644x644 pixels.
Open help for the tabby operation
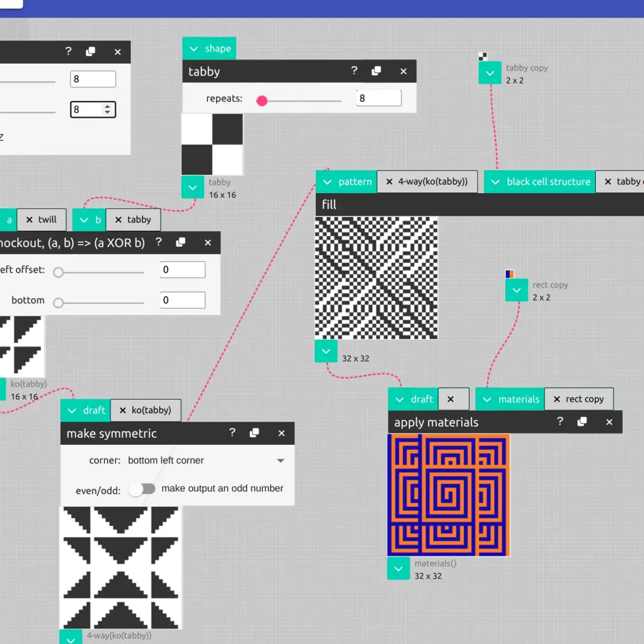[354, 71]
